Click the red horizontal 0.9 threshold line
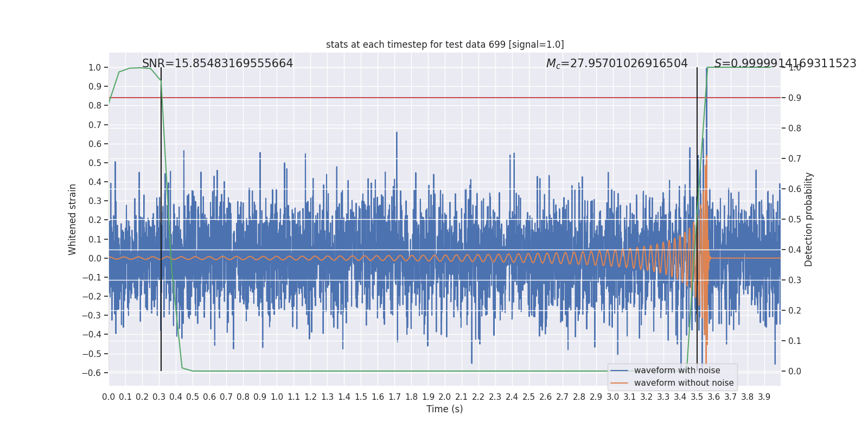The image size is (868, 434). (x=445, y=98)
